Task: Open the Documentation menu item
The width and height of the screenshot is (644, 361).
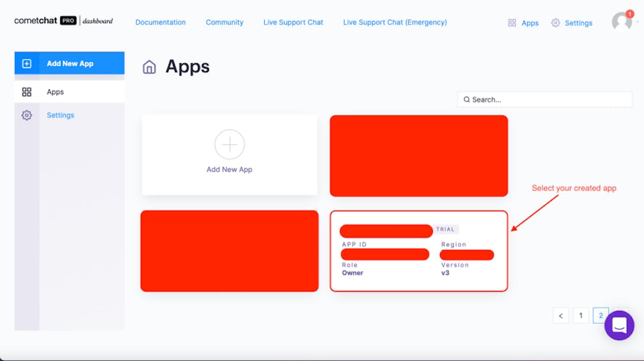Action: click(160, 22)
